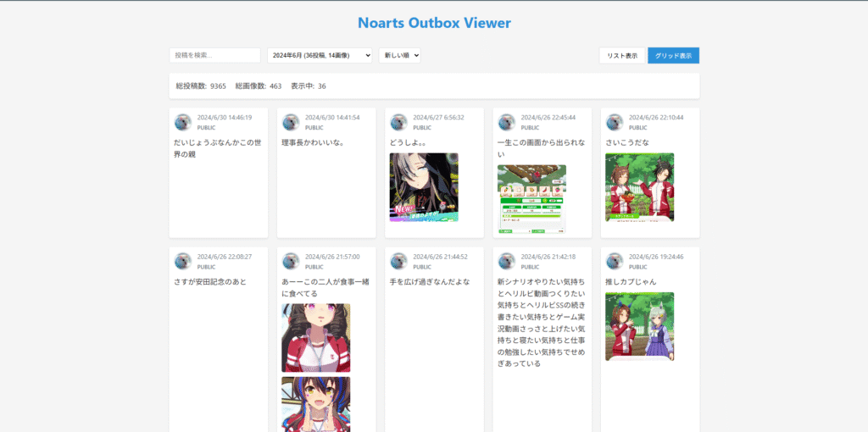
Task: Open the 2024年6月 month dropdown
Action: pyautogui.click(x=320, y=55)
